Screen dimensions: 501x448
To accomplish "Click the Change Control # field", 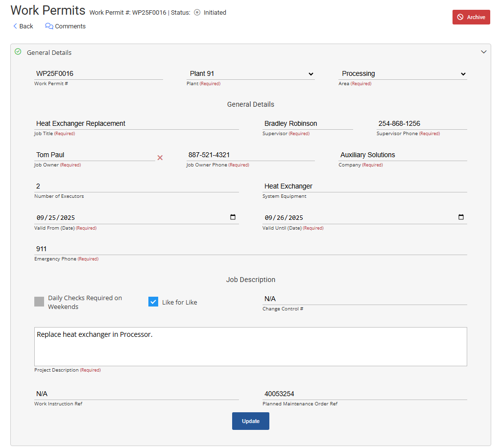I will 364,299.
